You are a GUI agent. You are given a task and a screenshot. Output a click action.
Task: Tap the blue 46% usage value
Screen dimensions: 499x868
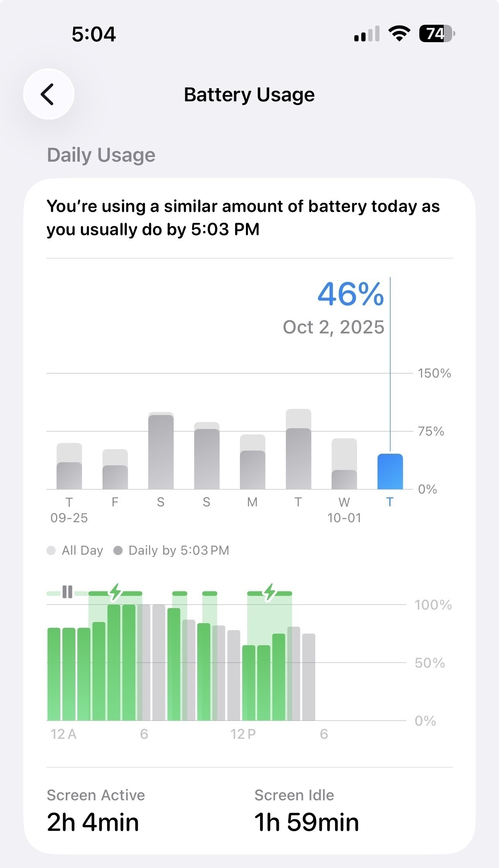click(350, 294)
